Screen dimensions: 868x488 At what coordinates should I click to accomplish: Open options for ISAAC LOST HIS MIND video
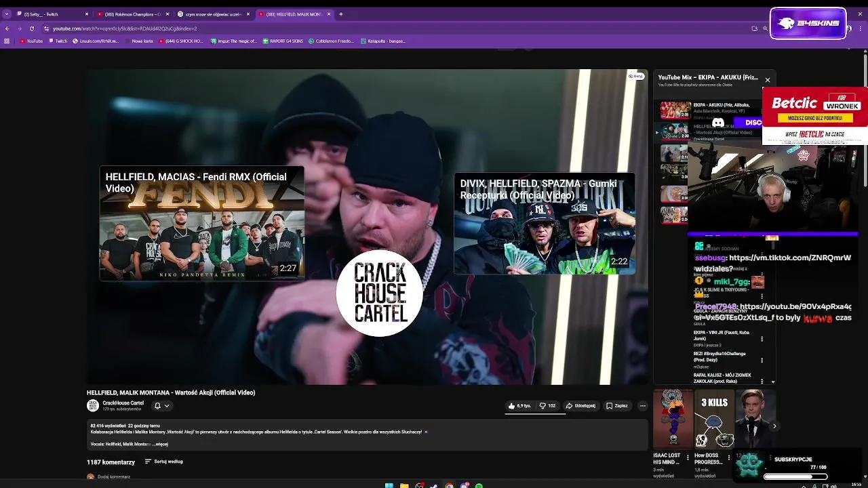tap(688, 457)
